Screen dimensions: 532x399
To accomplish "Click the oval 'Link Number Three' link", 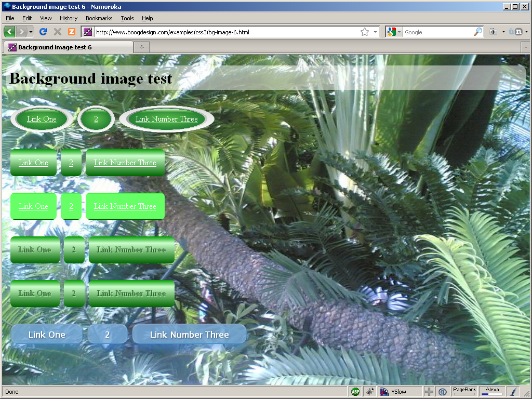I will [x=167, y=119].
